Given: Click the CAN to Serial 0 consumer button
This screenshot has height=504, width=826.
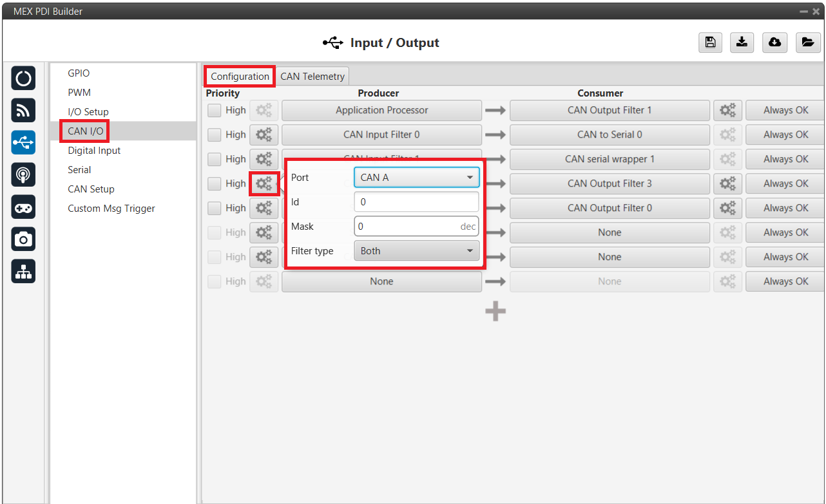Looking at the screenshot, I should 609,135.
